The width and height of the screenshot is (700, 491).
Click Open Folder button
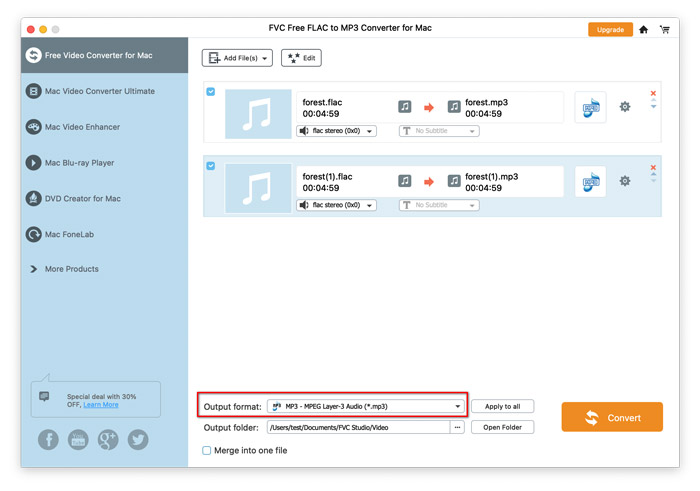502,427
